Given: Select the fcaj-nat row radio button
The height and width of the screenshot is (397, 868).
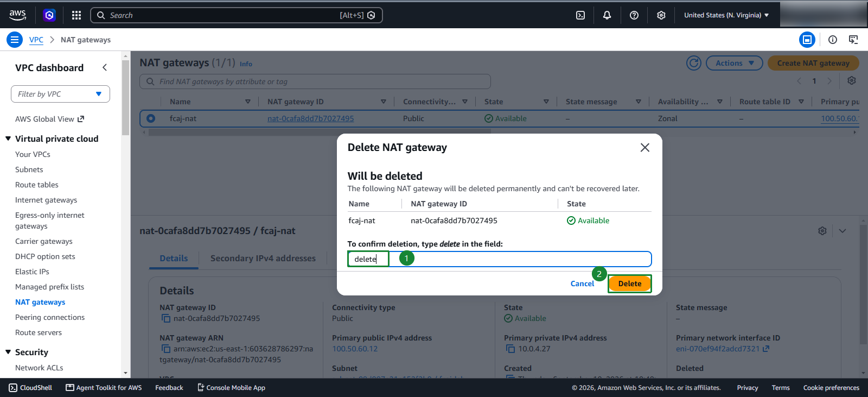Looking at the screenshot, I should 151,118.
